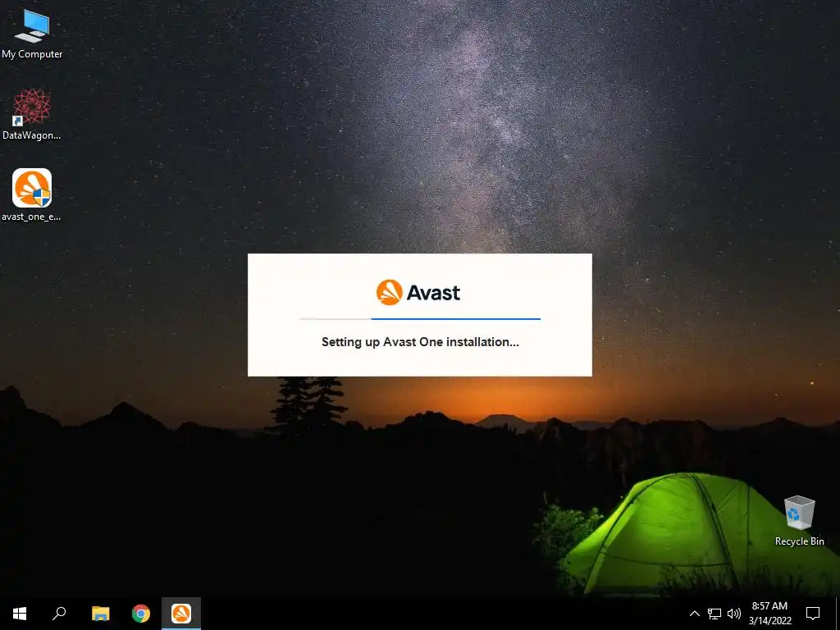Select the Recycle Bin icon
Image resolution: width=840 pixels, height=630 pixels.
click(799, 521)
